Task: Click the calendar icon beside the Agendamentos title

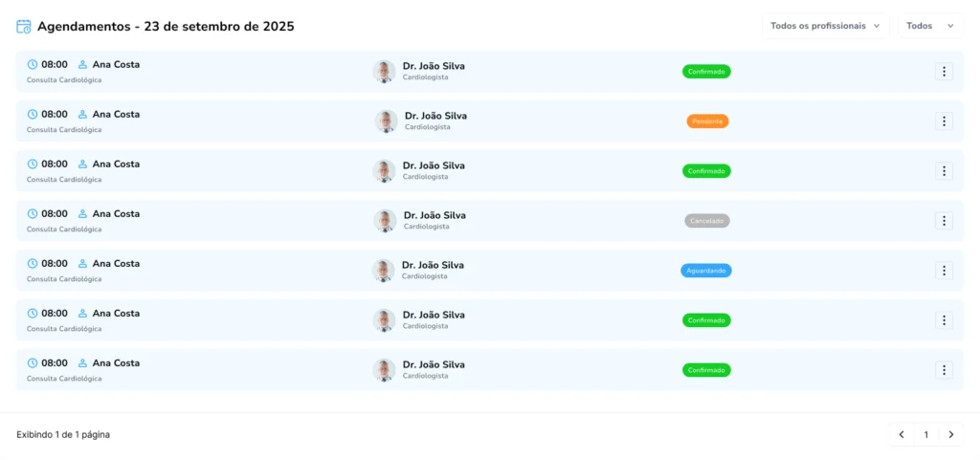Action: click(24, 27)
